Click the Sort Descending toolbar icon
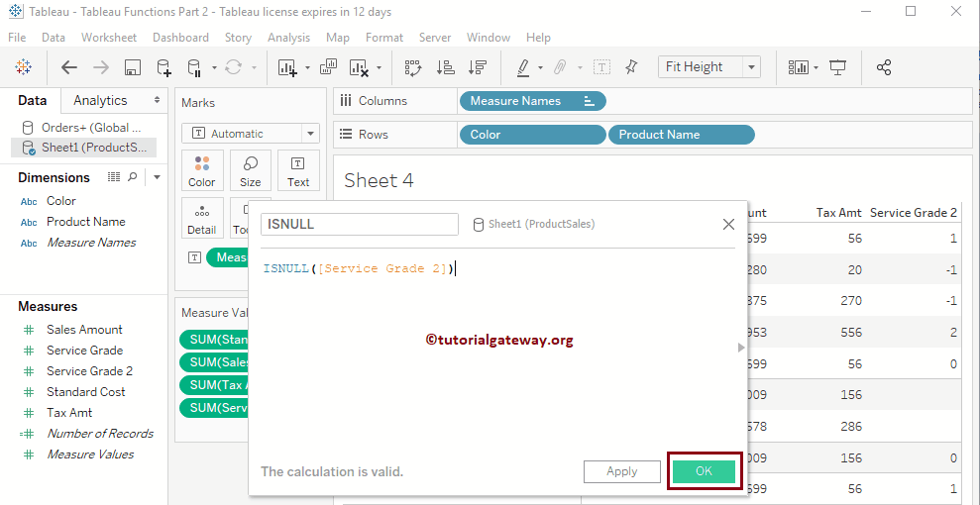Screen dimensions: 980x505 [x=478, y=67]
